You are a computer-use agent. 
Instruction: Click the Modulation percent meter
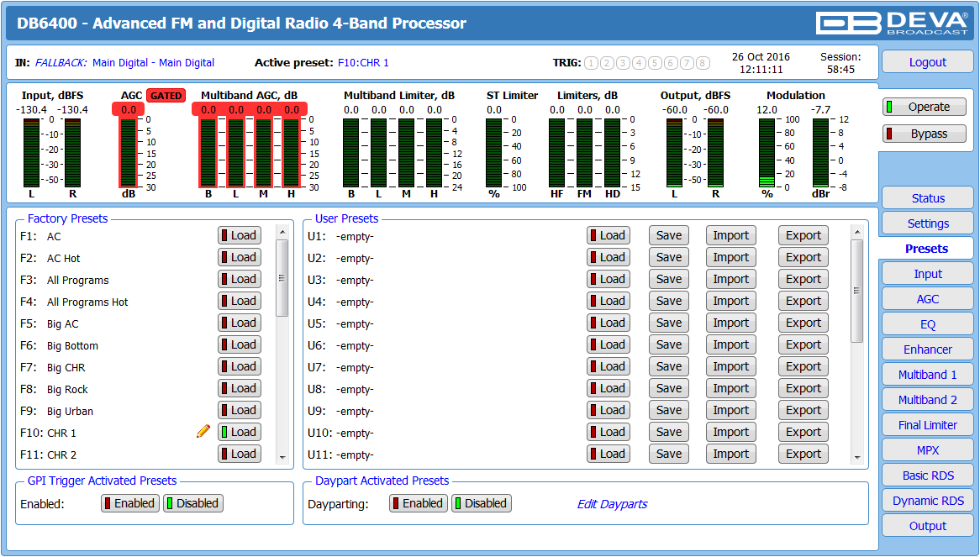767,153
